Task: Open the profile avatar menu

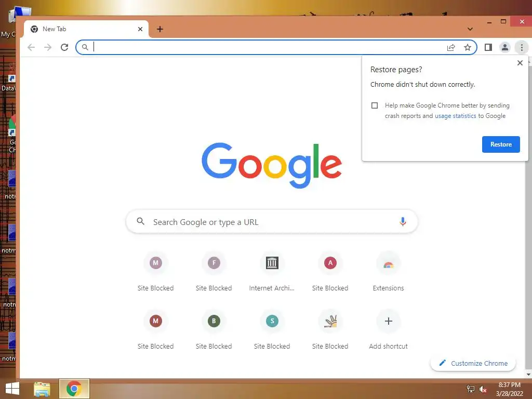Action: 505,47
